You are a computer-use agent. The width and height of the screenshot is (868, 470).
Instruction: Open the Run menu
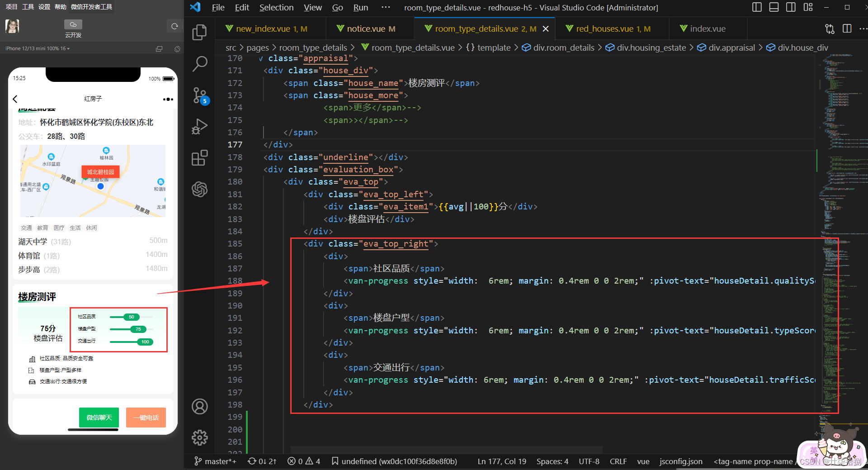(x=361, y=7)
